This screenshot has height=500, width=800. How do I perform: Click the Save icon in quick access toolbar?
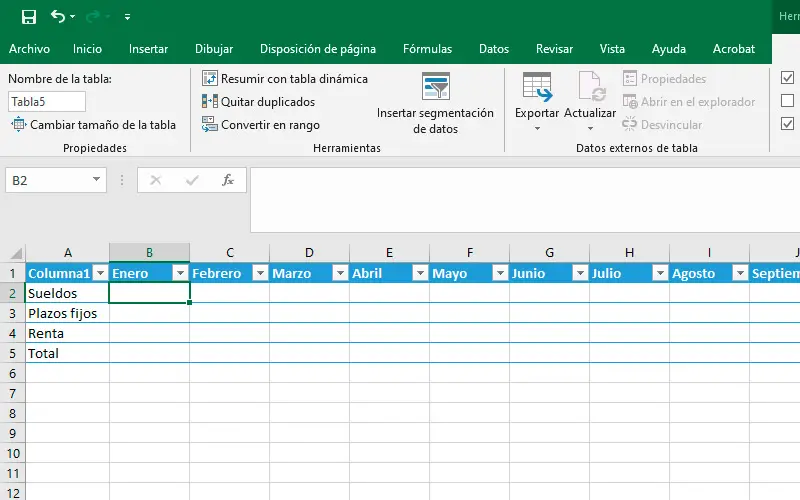pos(28,17)
